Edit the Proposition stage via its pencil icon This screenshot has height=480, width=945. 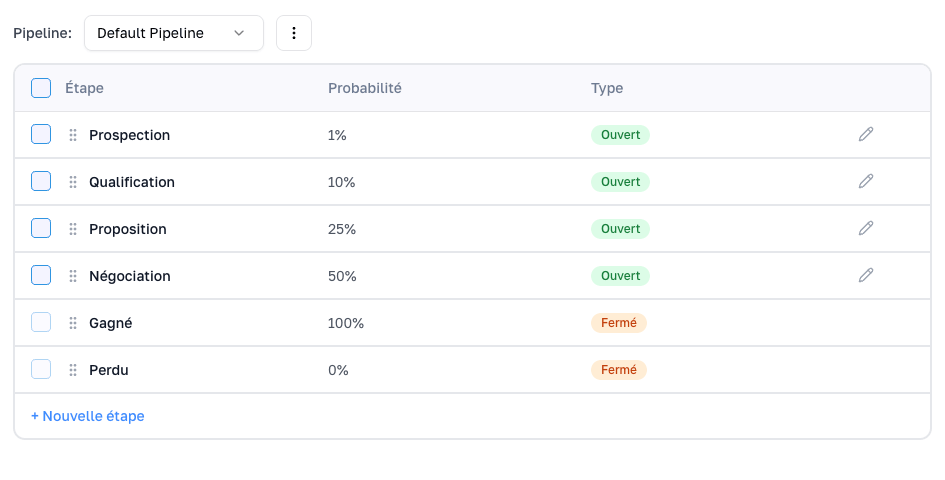click(866, 228)
